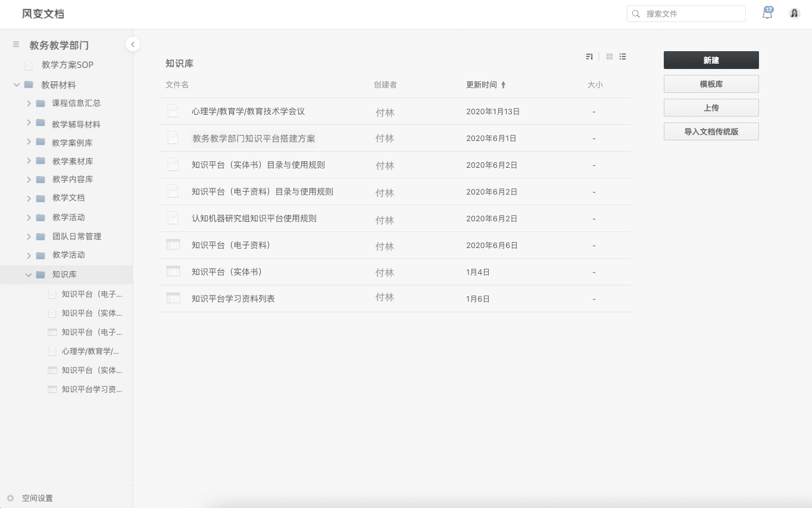Sort by the 大小 column header
812x508 pixels.
[x=595, y=85]
